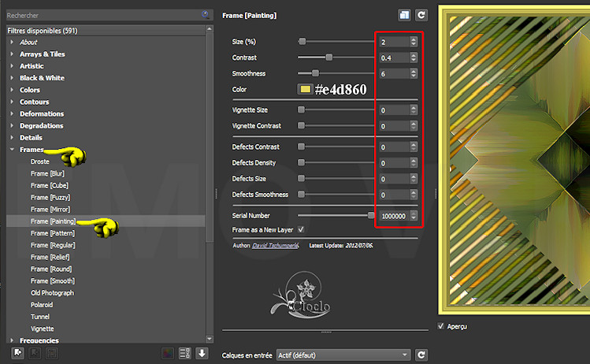The image size is (590, 364).
Task: Open the Calques en entrée dropdown
Action: click(343, 355)
